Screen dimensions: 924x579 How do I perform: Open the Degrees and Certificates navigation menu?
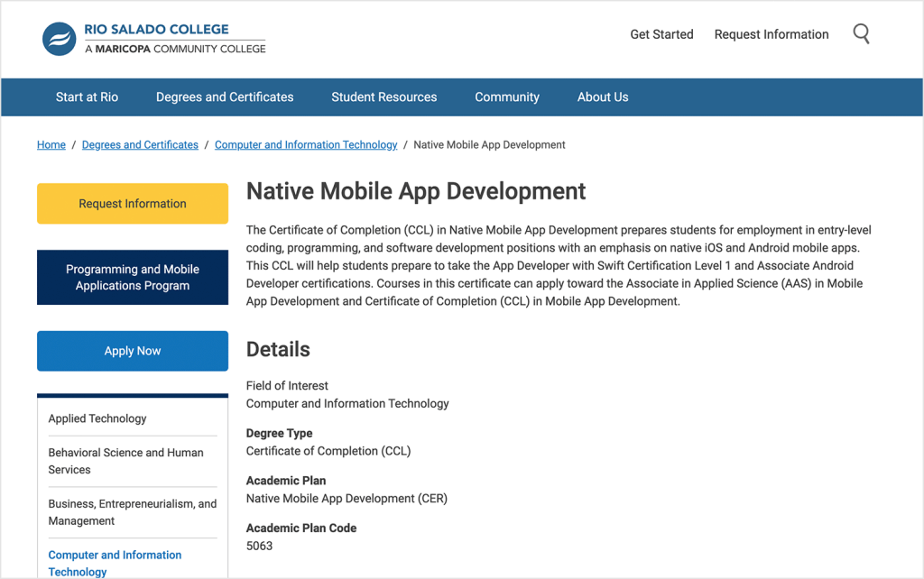click(x=224, y=96)
